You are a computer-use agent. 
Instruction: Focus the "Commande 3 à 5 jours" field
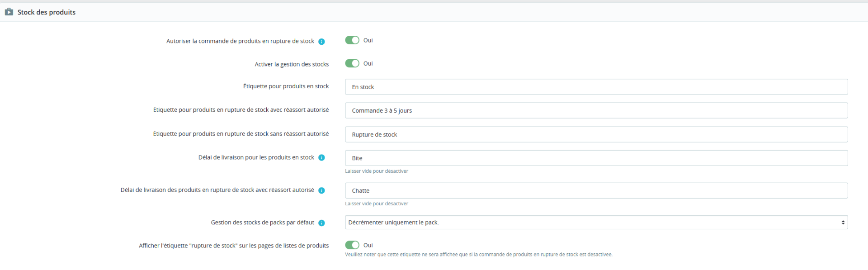click(596, 110)
